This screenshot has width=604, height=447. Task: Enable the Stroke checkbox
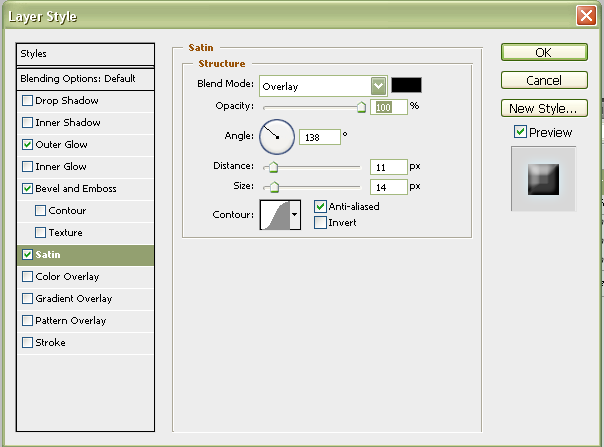click(x=27, y=343)
